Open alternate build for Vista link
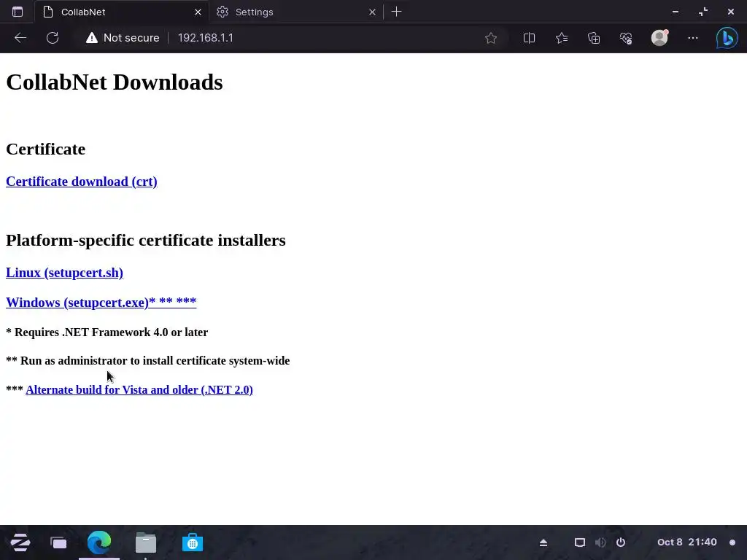747x560 pixels. click(139, 389)
